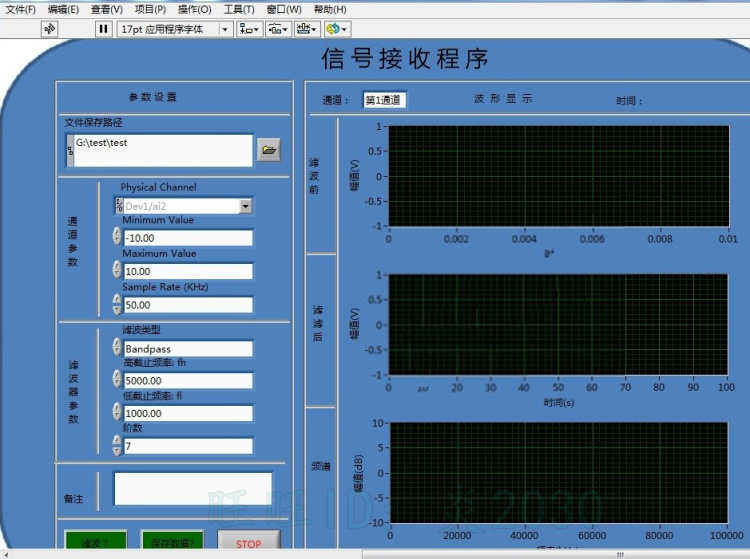
Task: Open the Bandpass filter type selector
Action: (x=188, y=349)
